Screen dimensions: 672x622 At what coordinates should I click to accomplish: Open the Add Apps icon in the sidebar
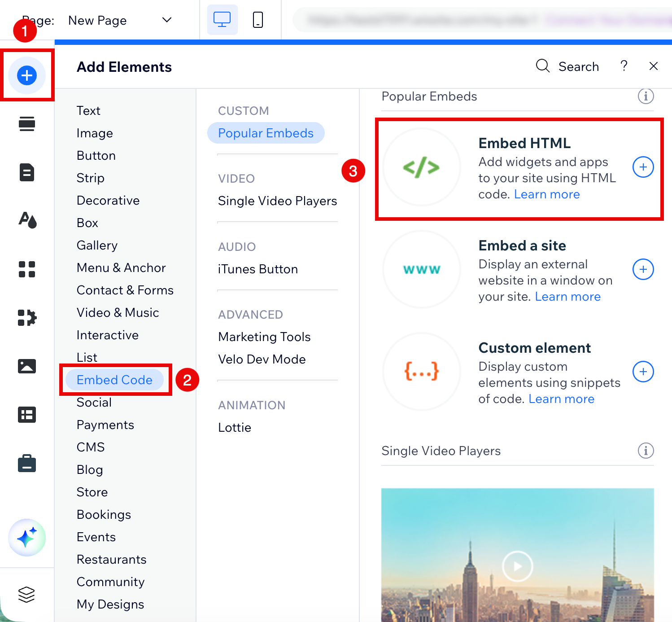click(x=27, y=269)
